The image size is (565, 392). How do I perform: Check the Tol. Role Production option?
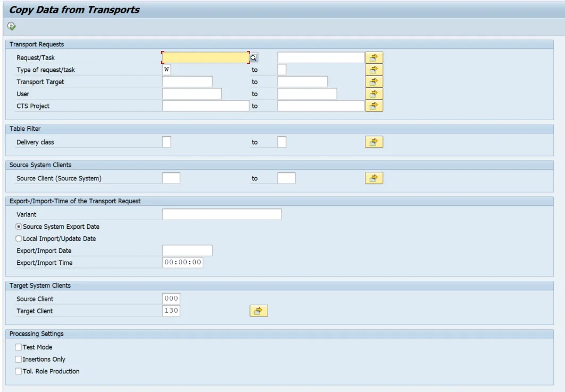[x=19, y=371]
